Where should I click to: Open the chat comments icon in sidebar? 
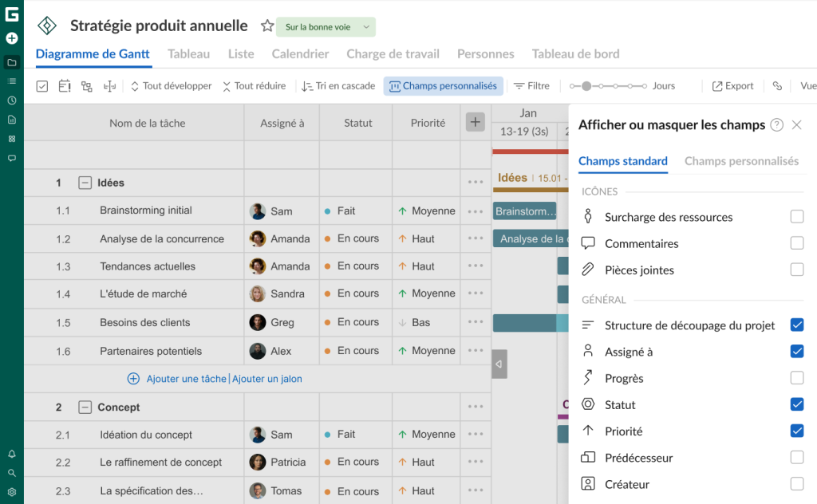click(11, 158)
